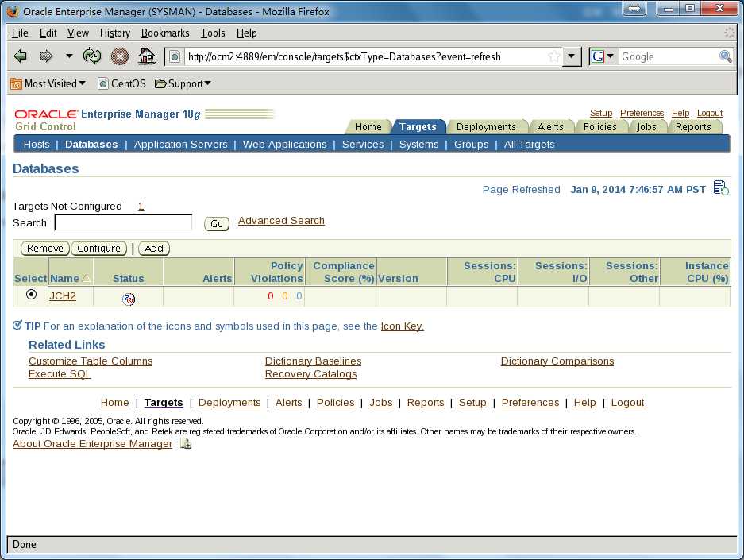
Task: Switch to the Alerts tab
Action: (x=550, y=127)
